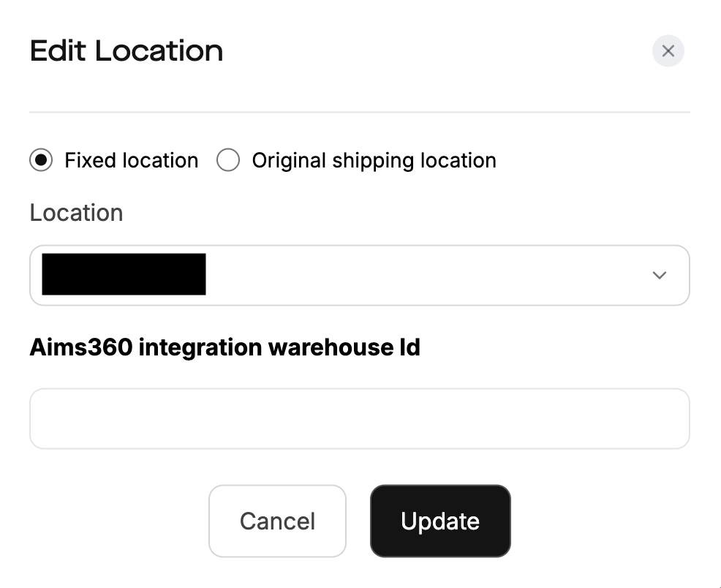Select the Fixed location radio button
Viewport: 721px width, 588px height.
tap(41, 160)
